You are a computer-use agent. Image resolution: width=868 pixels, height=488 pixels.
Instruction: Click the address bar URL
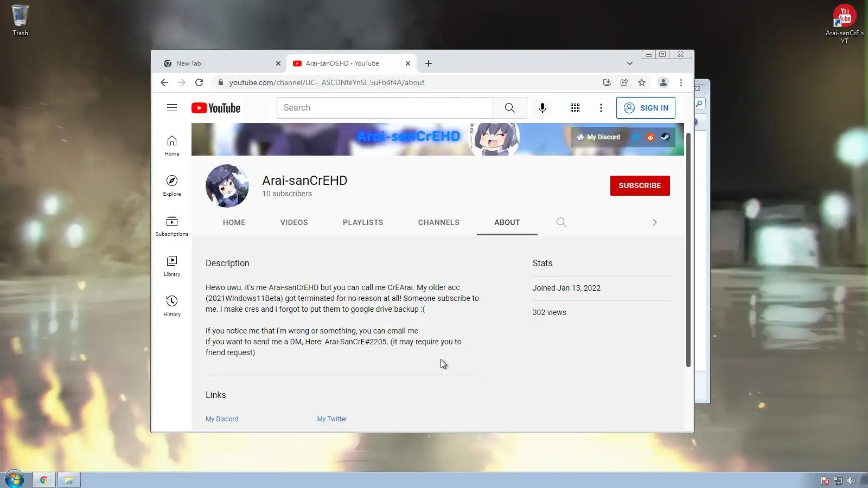tap(327, 82)
